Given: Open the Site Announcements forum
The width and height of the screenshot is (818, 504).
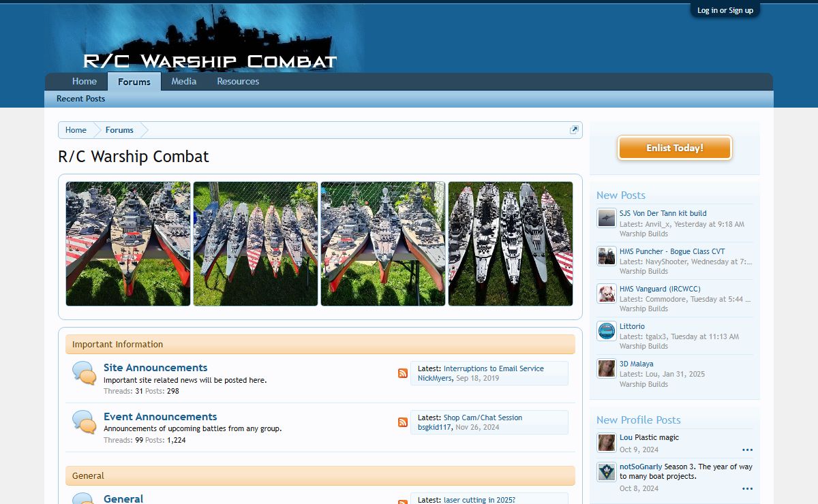Looking at the screenshot, I should coord(155,368).
